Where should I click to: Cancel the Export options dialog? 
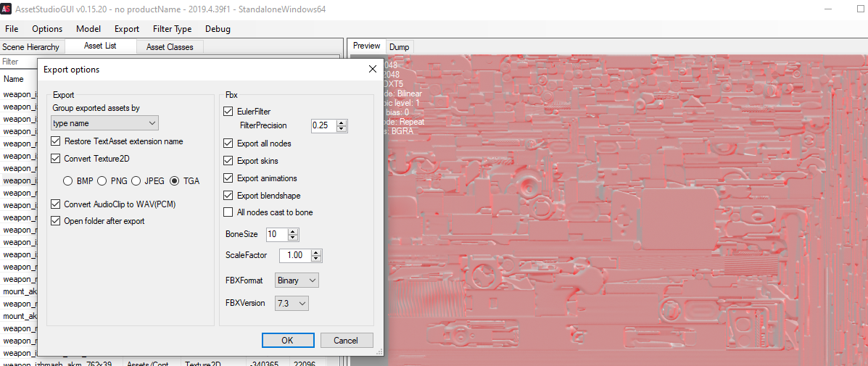point(347,340)
